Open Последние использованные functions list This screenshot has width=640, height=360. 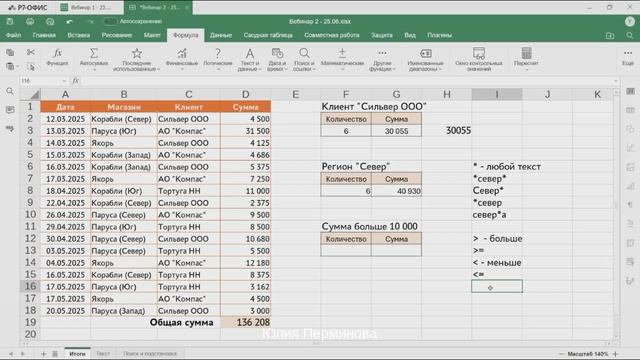click(x=137, y=59)
